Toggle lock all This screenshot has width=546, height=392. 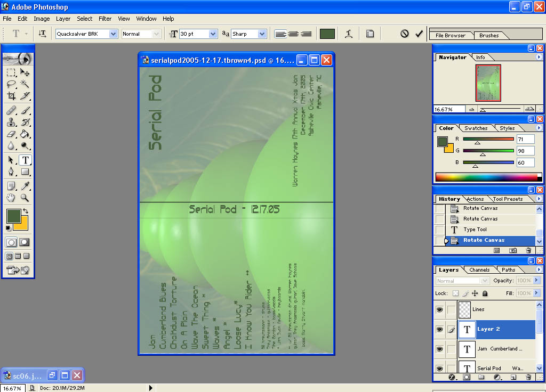point(485,293)
